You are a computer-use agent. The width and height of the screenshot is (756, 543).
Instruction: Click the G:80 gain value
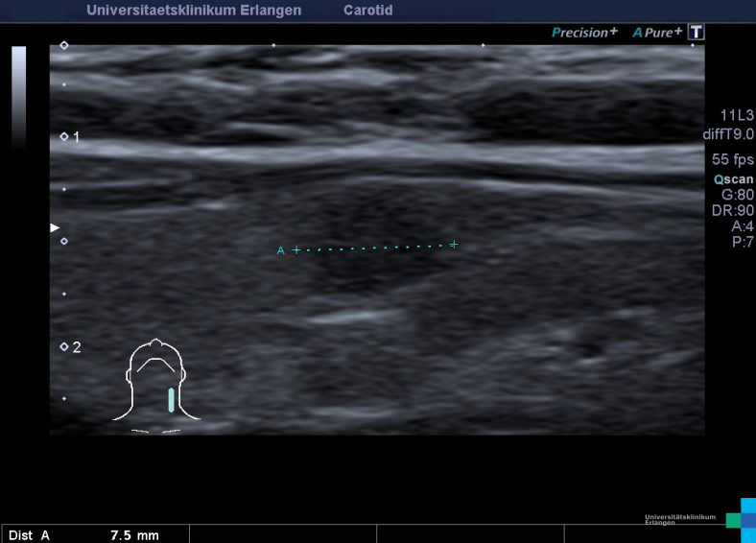[x=737, y=194]
